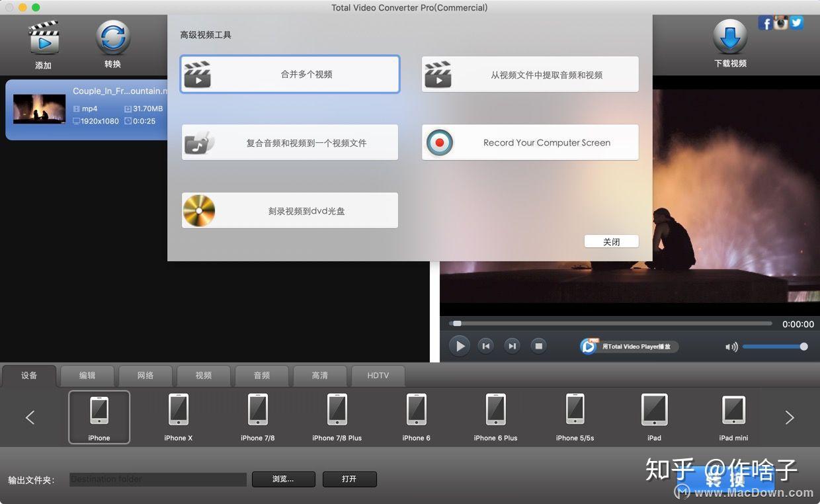This screenshot has height=504, width=820.
Task: Open the Instagram link icon
Action: click(782, 22)
